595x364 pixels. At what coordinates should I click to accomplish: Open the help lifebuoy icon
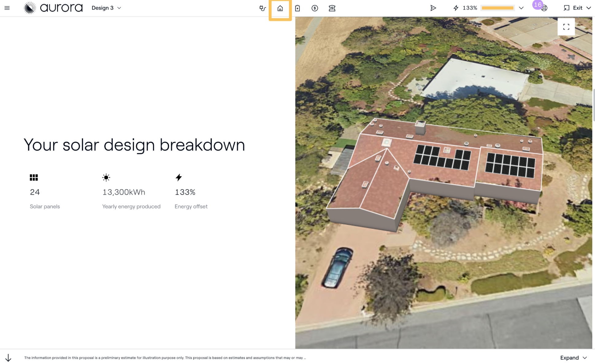click(545, 9)
